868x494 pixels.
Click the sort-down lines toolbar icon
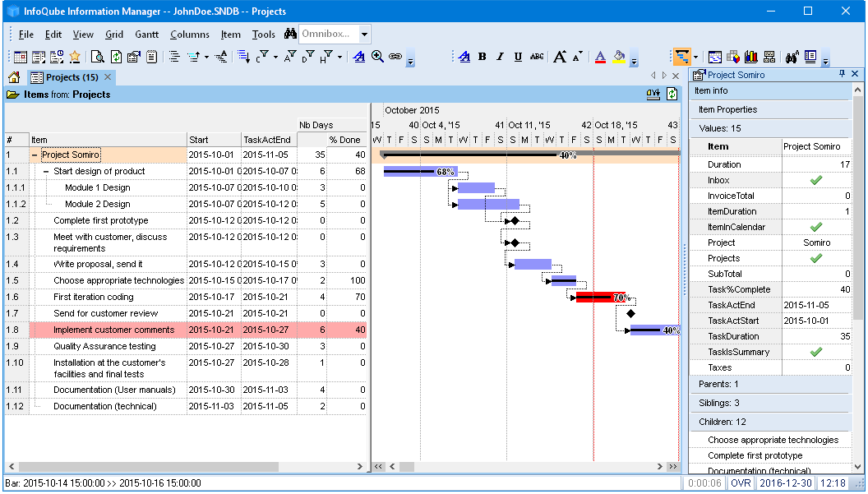(243, 57)
